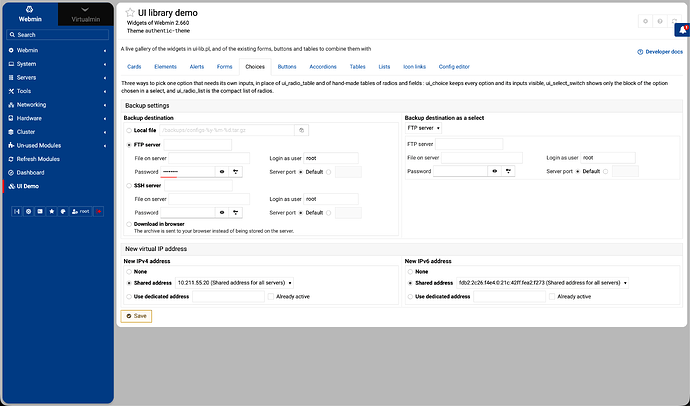Click root user button in sidebar footer
690x406 pixels.
pos(81,212)
